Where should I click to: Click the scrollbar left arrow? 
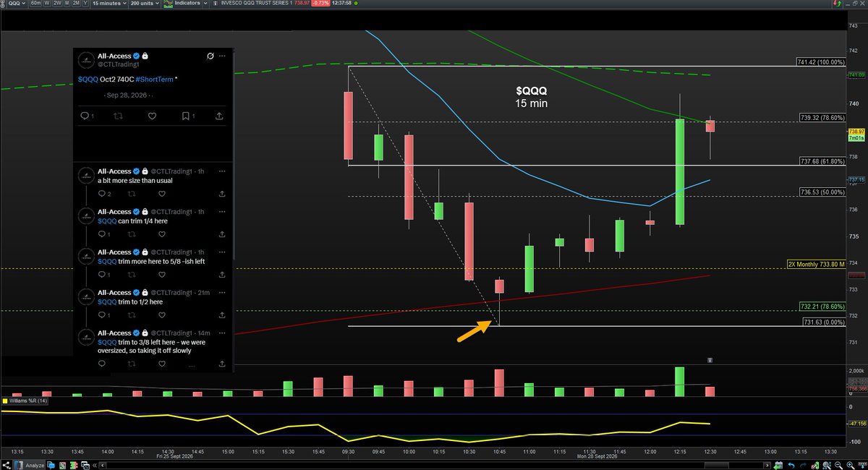103,465
